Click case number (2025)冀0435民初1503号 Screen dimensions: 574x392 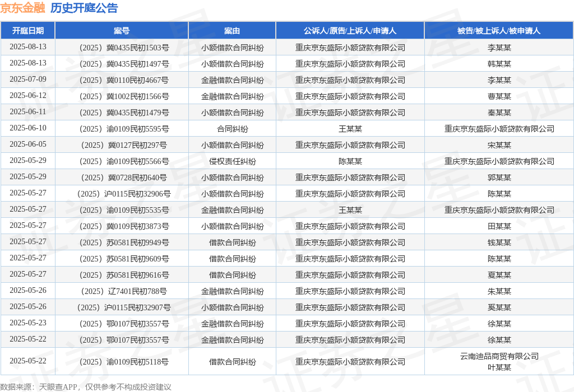[x=124, y=48]
